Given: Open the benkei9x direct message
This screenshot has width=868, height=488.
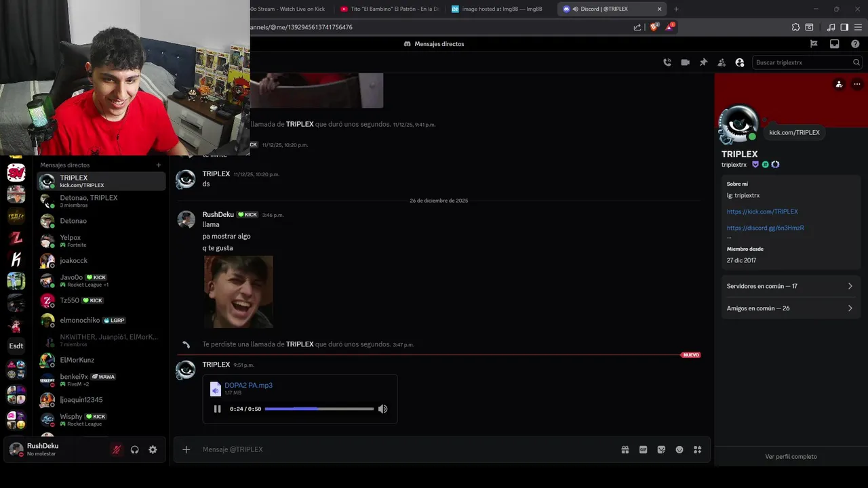Looking at the screenshot, I should pos(101,380).
